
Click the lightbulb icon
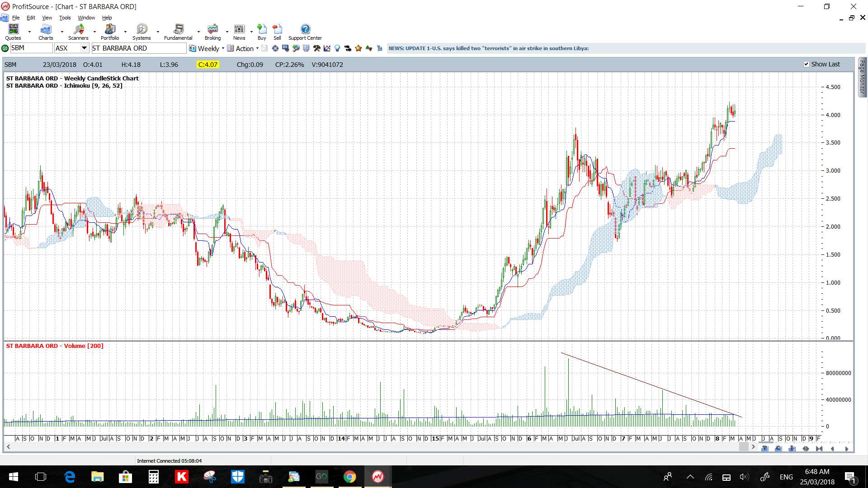337,48
